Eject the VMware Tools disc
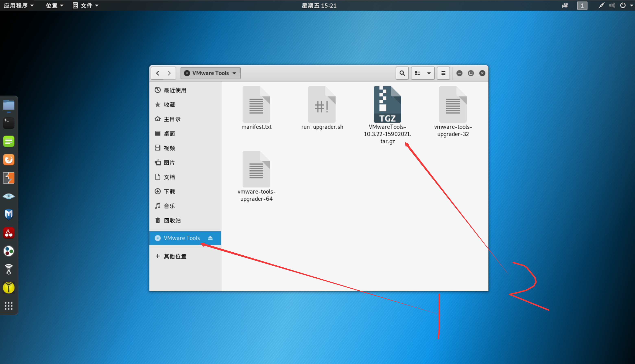The image size is (635, 364). pos(210,238)
